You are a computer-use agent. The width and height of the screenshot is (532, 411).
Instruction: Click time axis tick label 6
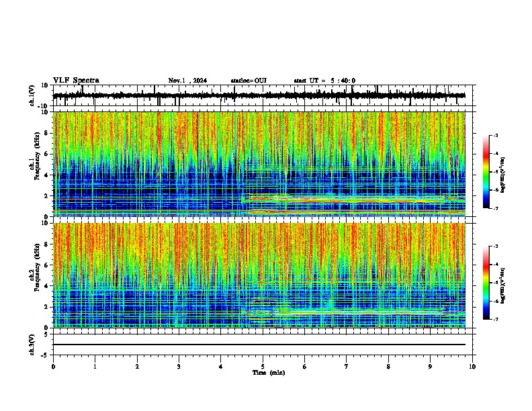(x=305, y=367)
